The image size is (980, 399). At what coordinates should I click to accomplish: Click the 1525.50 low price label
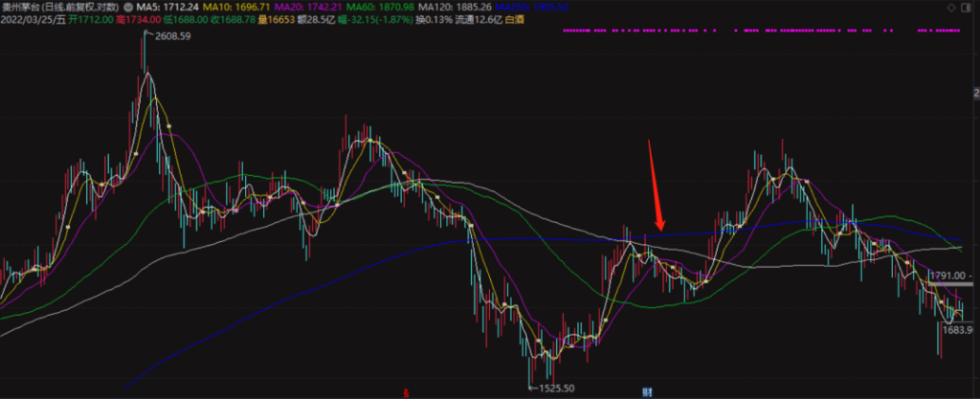557,388
